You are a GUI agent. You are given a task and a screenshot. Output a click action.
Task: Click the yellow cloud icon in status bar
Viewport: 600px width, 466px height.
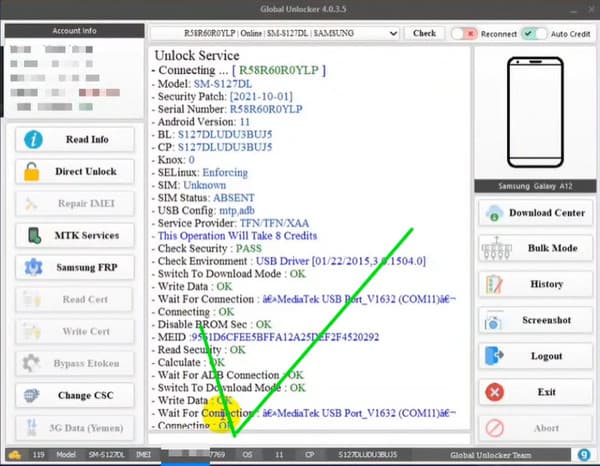tap(15, 455)
